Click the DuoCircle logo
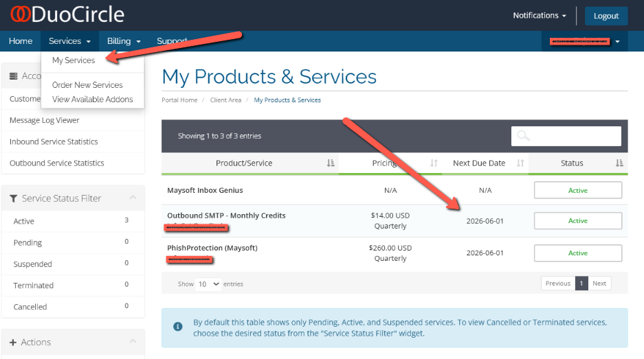Screen dimensions: 644x359 pyautogui.click(x=67, y=14)
